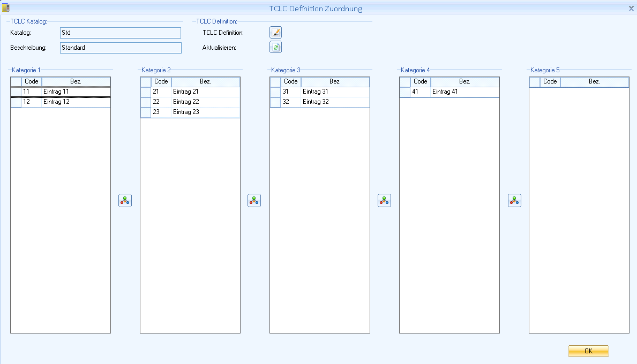Click row selector of Eintrag 22
637x364 pixels.
[145, 102]
